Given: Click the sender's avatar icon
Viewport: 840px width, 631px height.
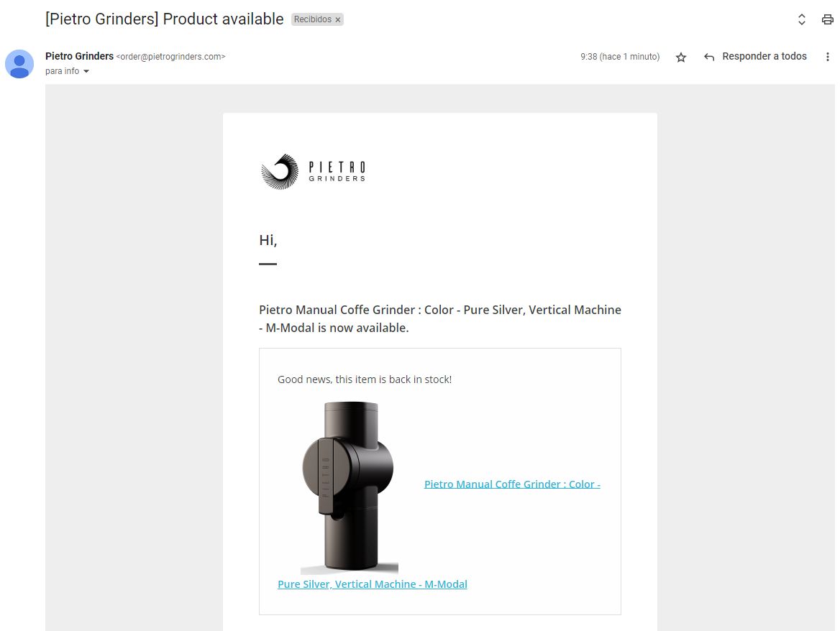Looking at the screenshot, I should coord(19,64).
